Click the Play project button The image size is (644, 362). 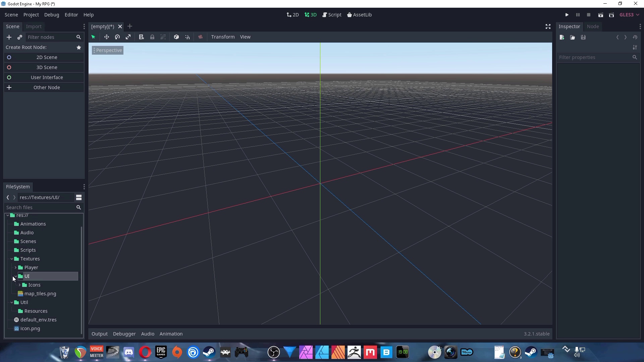point(567,15)
